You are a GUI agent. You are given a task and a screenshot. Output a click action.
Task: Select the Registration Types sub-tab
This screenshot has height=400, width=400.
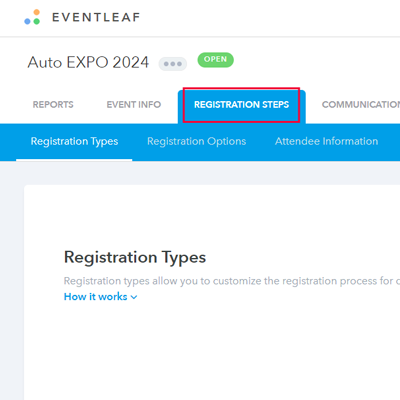pyautogui.click(x=74, y=141)
